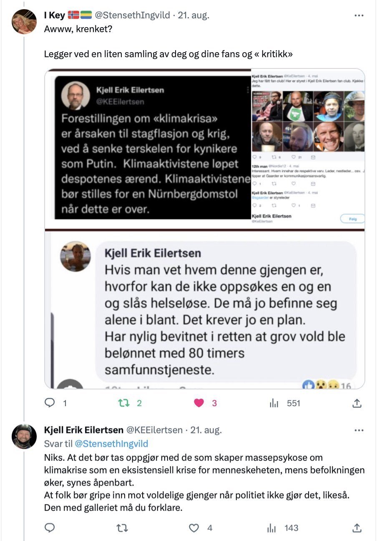Open more options for Kjell Erik's reply
Image resolution: width=392 pixels, height=541 pixels.
coord(359,430)
